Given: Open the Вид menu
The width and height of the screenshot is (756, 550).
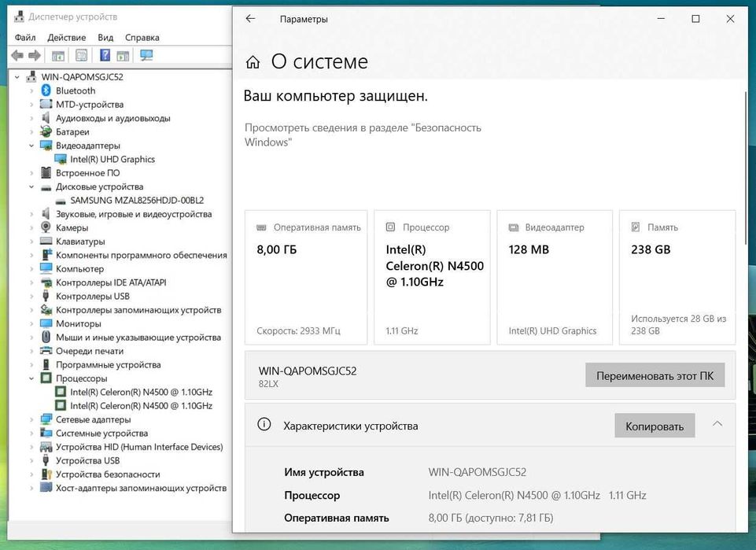Looking at the screenshot, I should (x=105, y=37).
